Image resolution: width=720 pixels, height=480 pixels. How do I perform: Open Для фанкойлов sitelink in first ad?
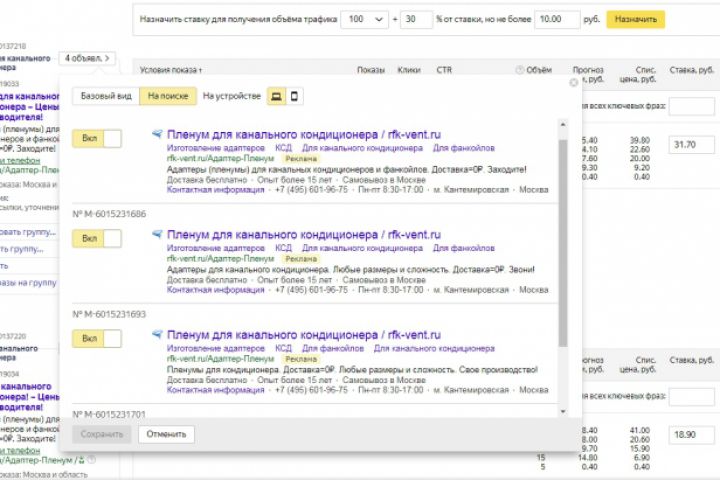464,148
